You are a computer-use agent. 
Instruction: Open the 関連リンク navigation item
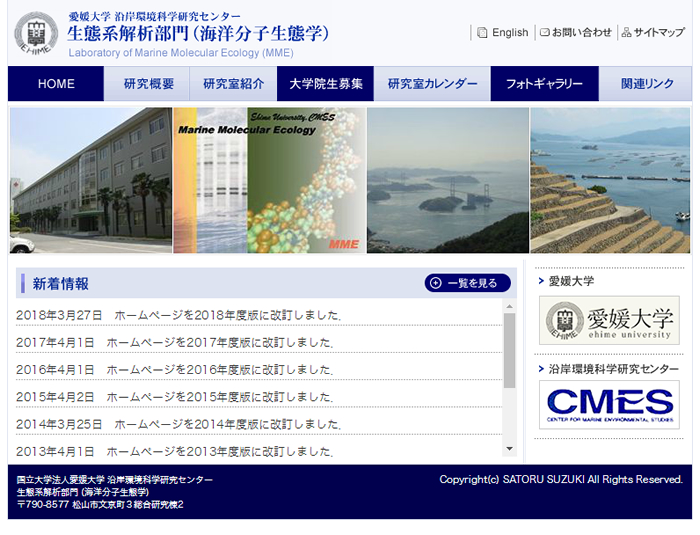point(647,84)
